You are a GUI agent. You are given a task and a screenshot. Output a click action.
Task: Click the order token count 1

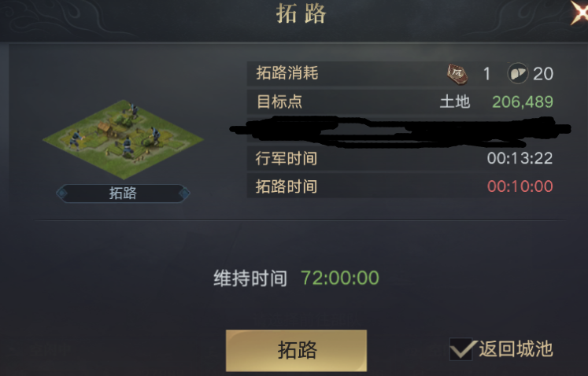(x=486, y=74)
